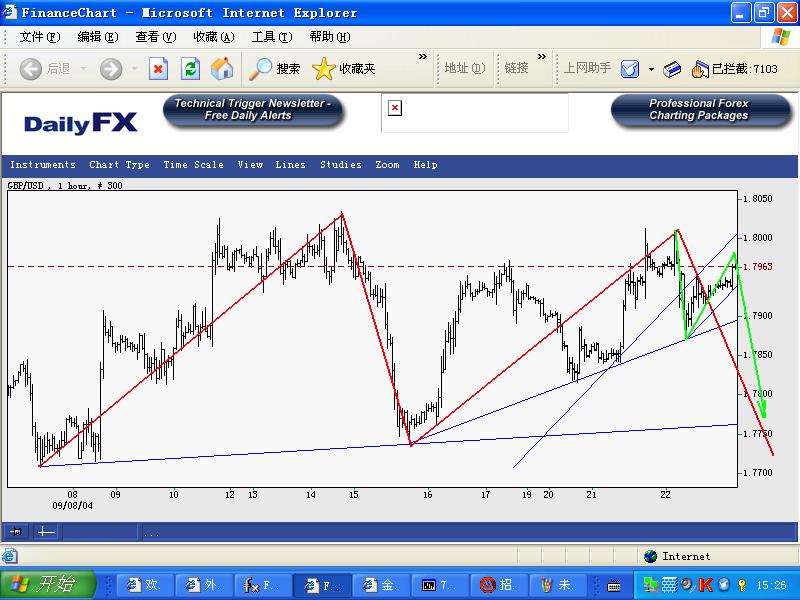Click the popup blocker hand icon (已拦截)
Image resolution: width=800 pixels, height=600 pixels.
coord(699,69)
